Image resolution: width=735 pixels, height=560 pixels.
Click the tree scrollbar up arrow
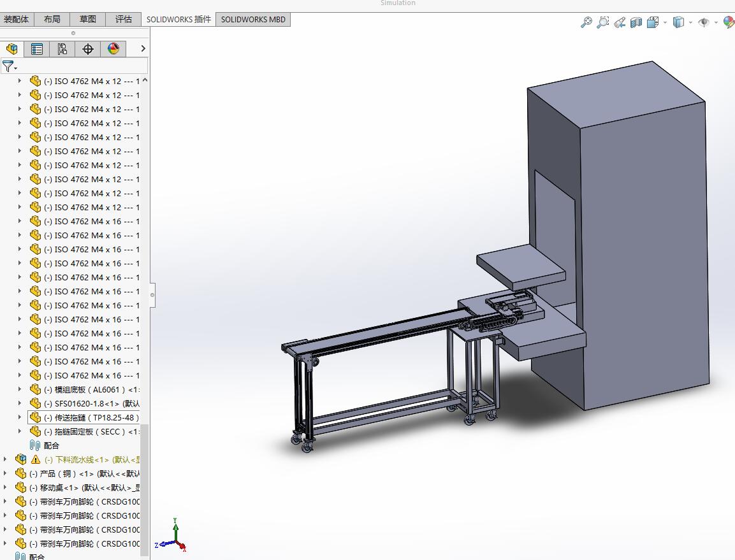145,80
